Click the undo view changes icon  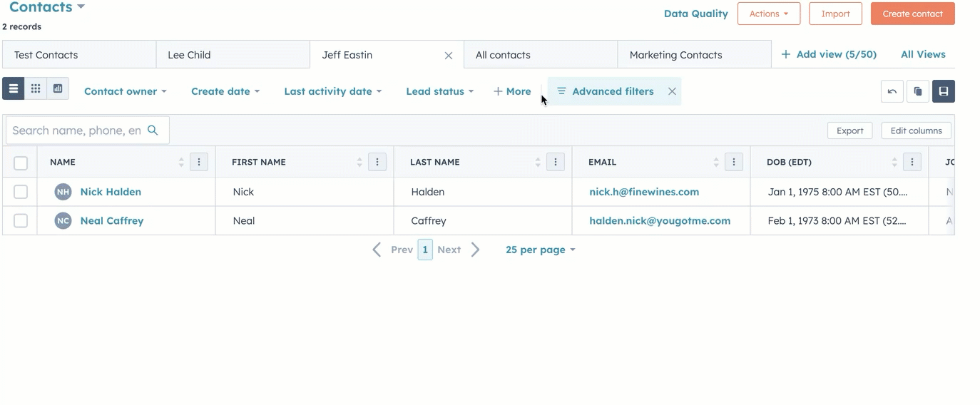(x=892, y=91)
